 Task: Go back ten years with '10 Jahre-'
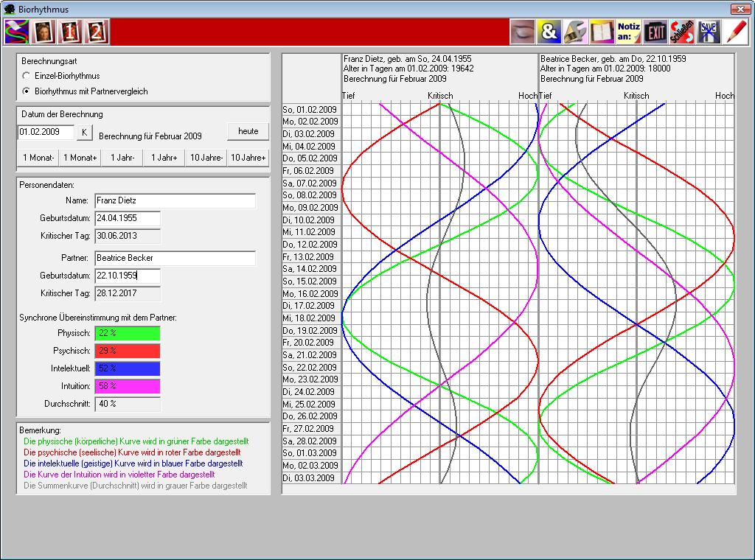coord(206,158)
